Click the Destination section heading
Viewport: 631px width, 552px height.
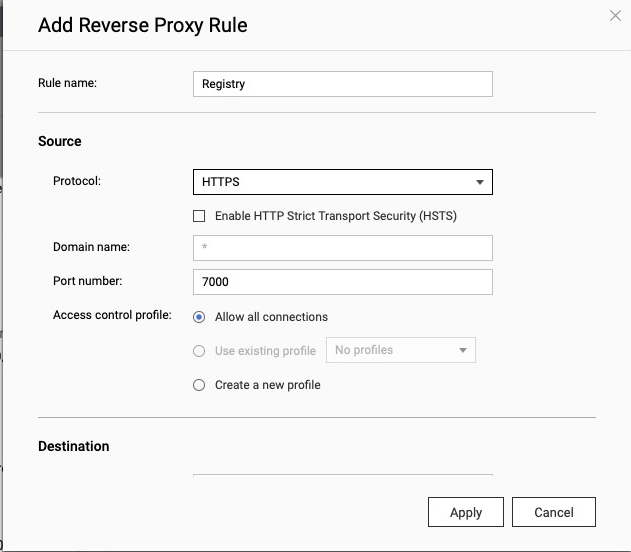(x=74, y=446)
